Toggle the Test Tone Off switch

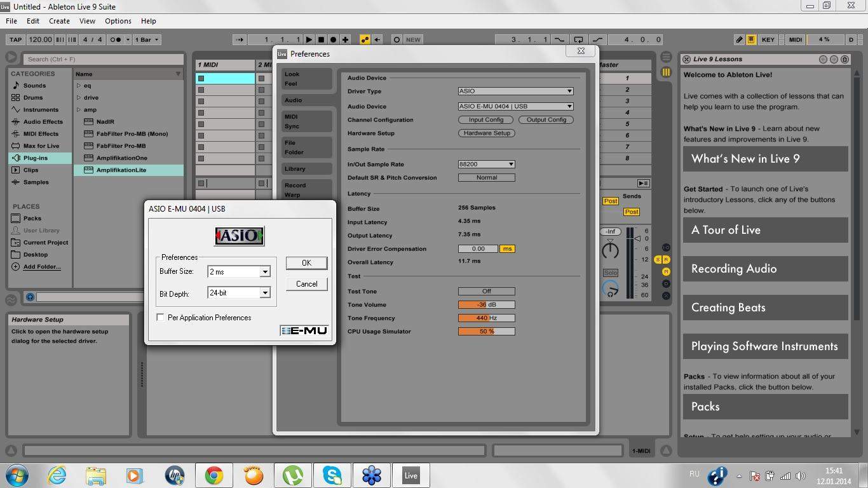click(486, 292)
